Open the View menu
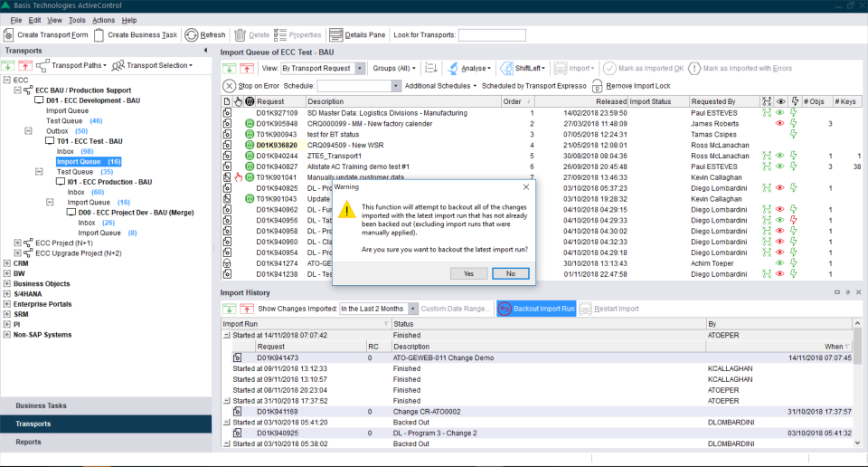The width and height of the screenshot is (868, 467). tap(55, 20)
